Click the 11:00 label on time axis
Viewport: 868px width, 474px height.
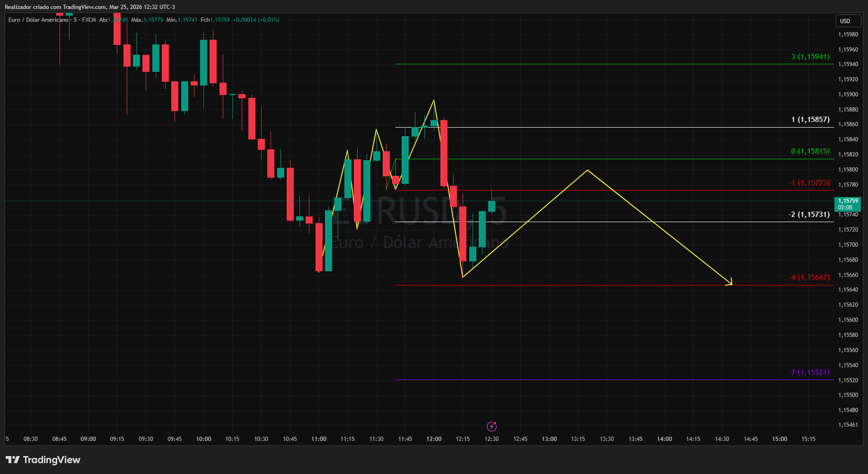319,439
